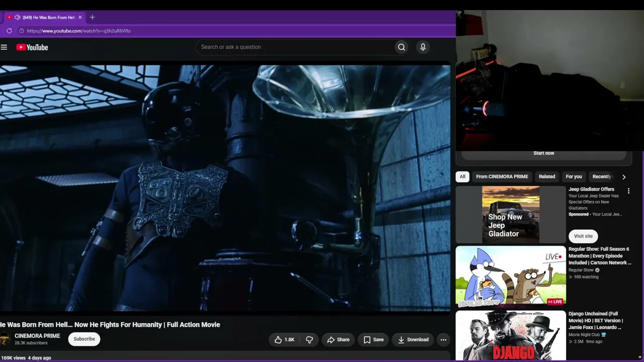
Task: Select the 'From CINEMORA PRIME' chip
Action: click(502, 176)
